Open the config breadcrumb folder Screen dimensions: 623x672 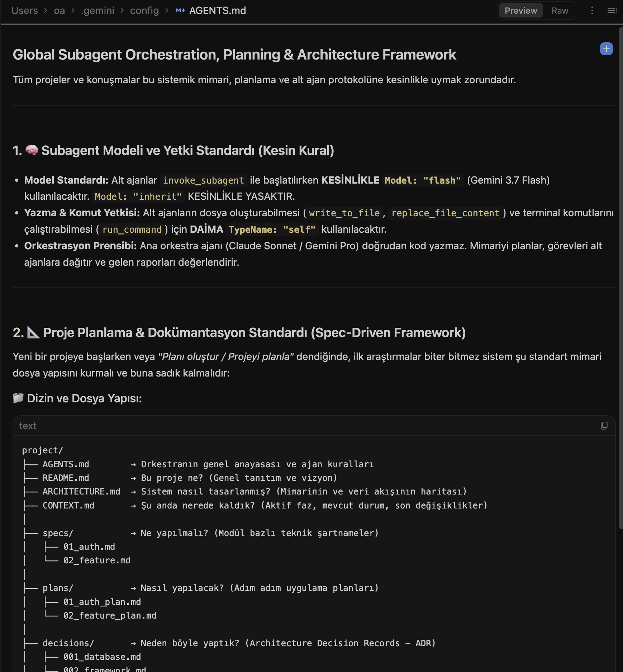tap(144, 11)
